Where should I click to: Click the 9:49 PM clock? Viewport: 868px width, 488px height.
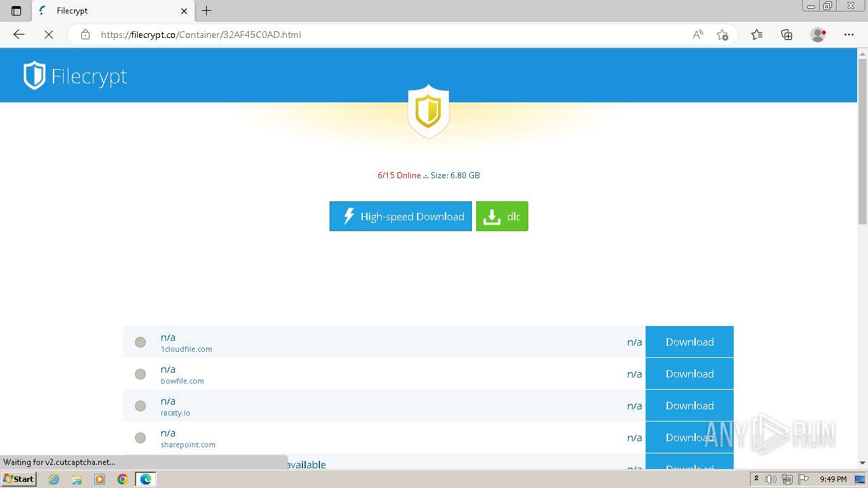point(833,479)
